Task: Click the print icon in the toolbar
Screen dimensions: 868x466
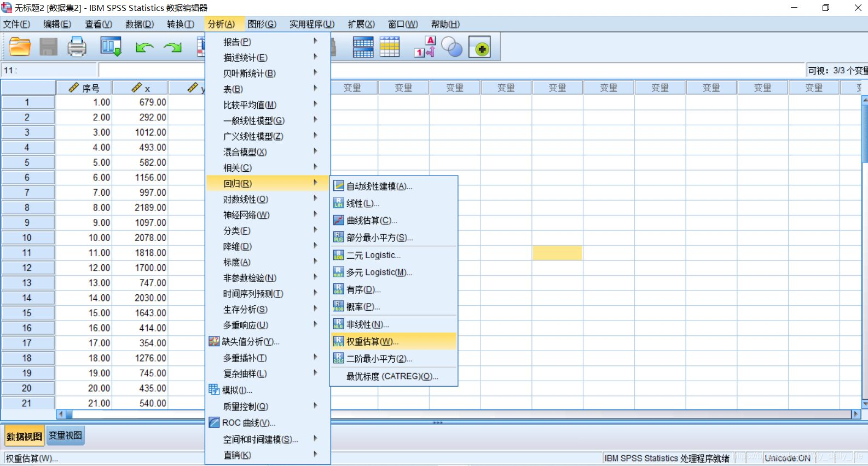Action: [x=77, y=47]
